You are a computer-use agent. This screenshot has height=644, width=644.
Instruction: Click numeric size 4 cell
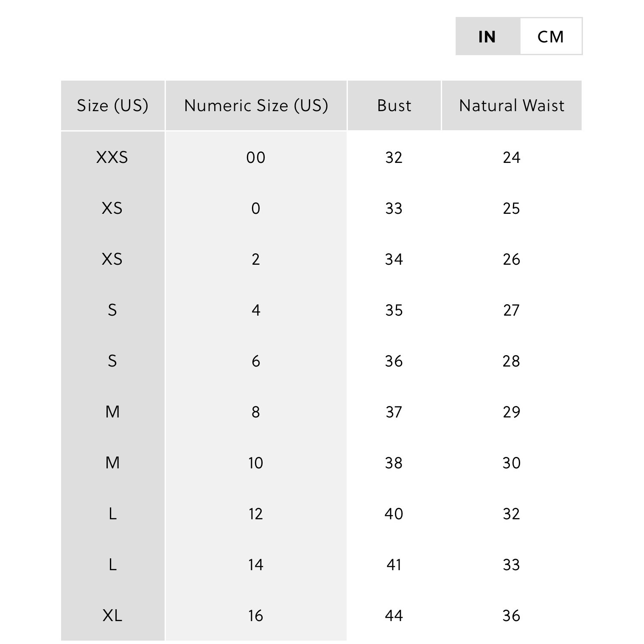pyautogui.click(x=256, y=310)
